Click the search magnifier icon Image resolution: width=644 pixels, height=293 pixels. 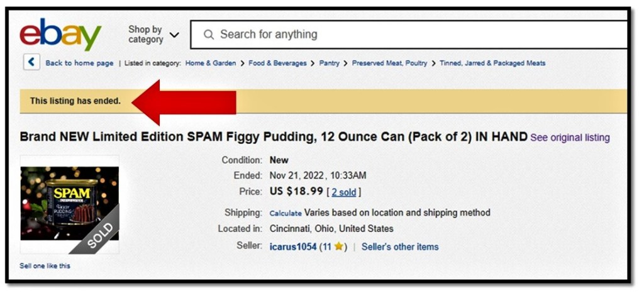tap(209, 35)
